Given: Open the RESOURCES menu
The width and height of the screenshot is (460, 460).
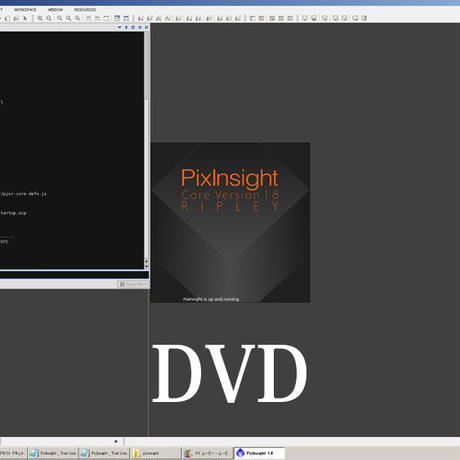Looking at the screenshot, I should click(x=85, y=10).
